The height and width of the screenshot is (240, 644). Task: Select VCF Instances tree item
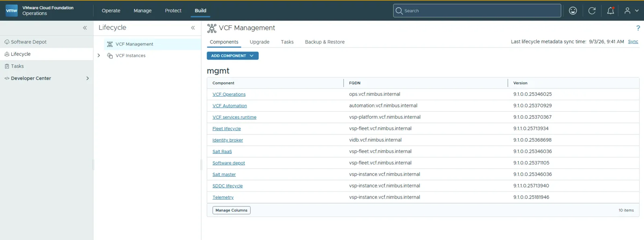130,56
